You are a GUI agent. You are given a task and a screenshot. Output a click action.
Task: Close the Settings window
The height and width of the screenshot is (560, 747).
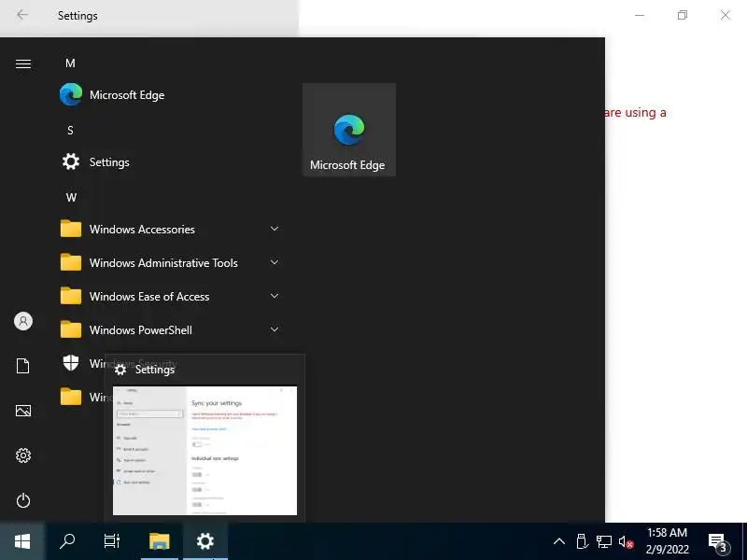pyautogui.click(x=726, y=15)
